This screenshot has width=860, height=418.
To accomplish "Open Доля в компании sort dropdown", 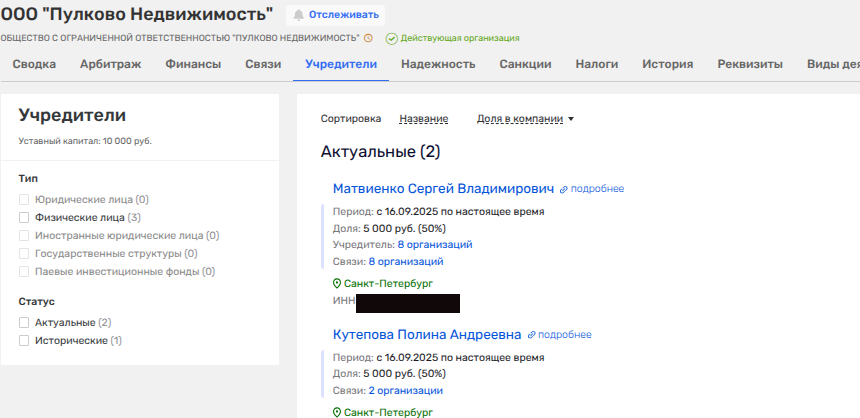I will 519,119.
